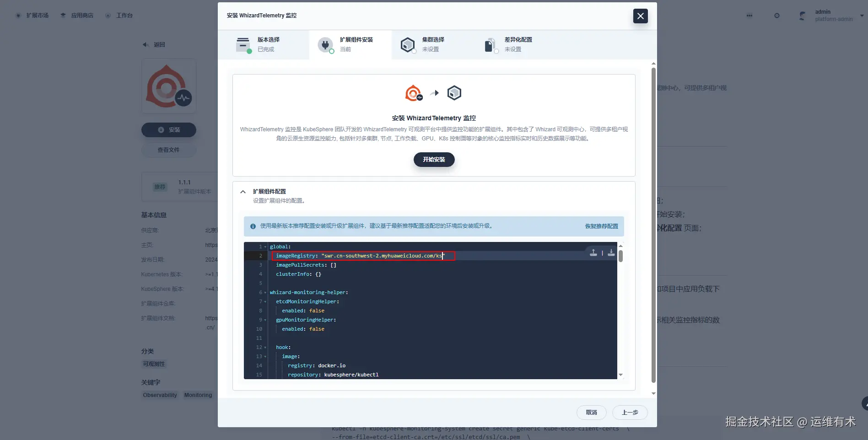This screenshot has height=440, width=868.
Task: Click the info icon in the blue notice
Action: [253, 226]
